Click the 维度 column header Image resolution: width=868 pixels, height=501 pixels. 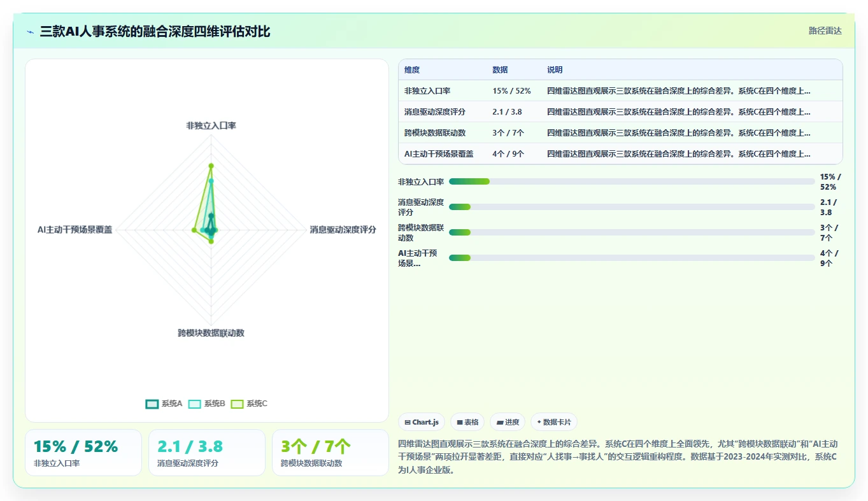tap(412, 70)
